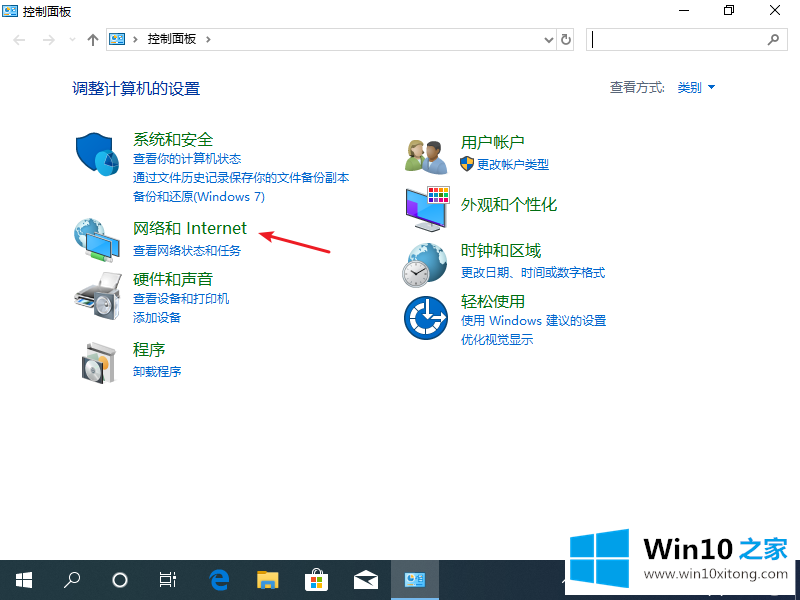Click the back arrow in navigation bar
800x600 pixels.
click(19, 40)
